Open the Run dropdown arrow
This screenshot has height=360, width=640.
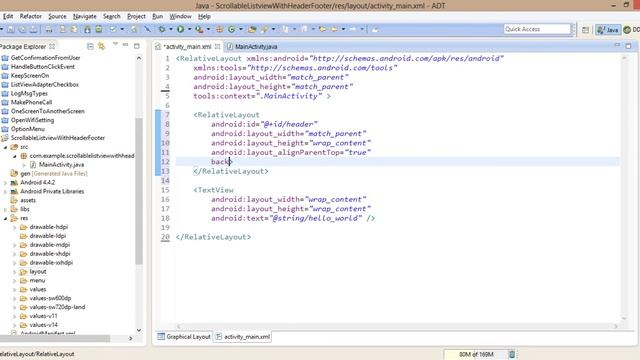[x=189, y=29]
